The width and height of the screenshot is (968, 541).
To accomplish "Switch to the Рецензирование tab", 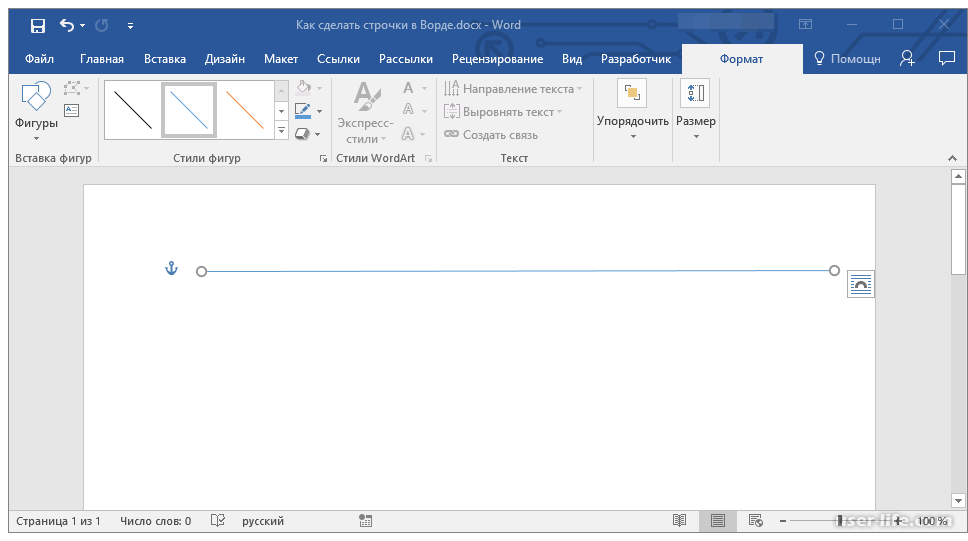I will (x=498, y=59).
